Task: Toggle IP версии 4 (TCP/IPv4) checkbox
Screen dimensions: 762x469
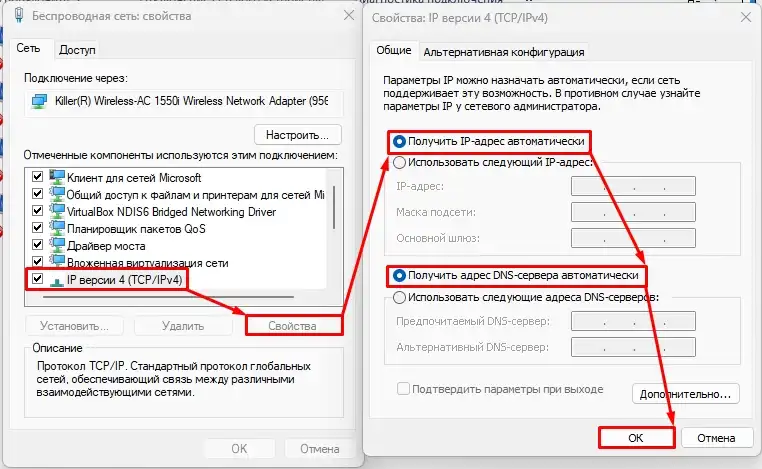Action: tap(37, 279)
